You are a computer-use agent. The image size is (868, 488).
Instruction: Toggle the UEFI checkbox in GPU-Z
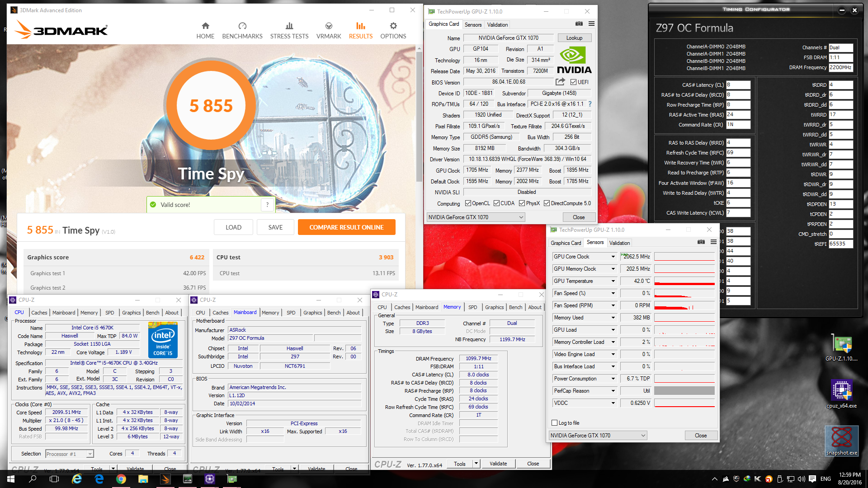pos(573,82)
